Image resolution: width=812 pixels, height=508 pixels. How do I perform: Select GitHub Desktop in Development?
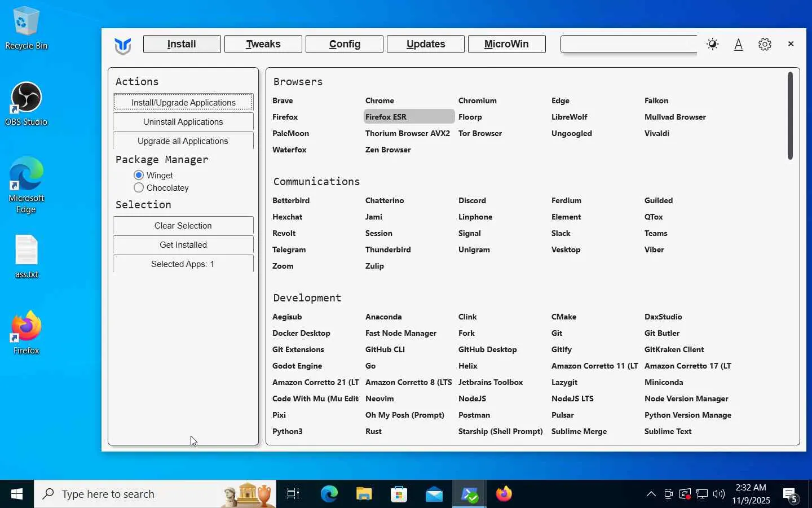(x=487, y=349)
